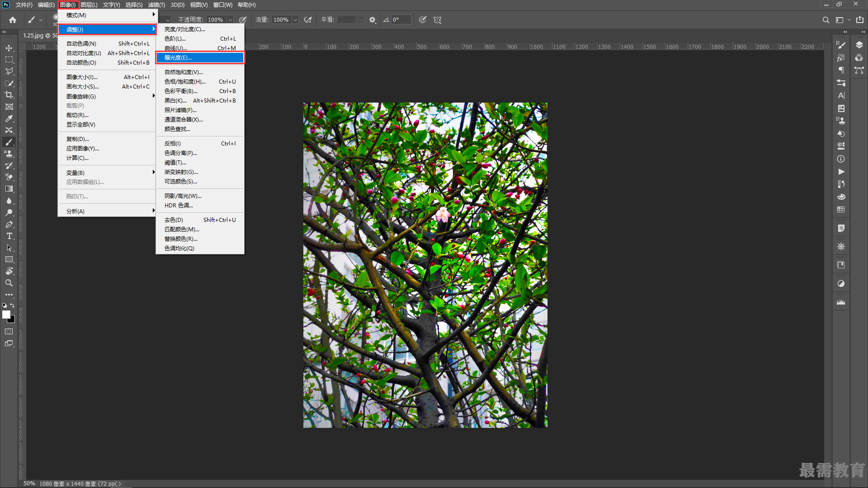Choose 色相/饱和度(H) menu item

[x=200, y=81]
